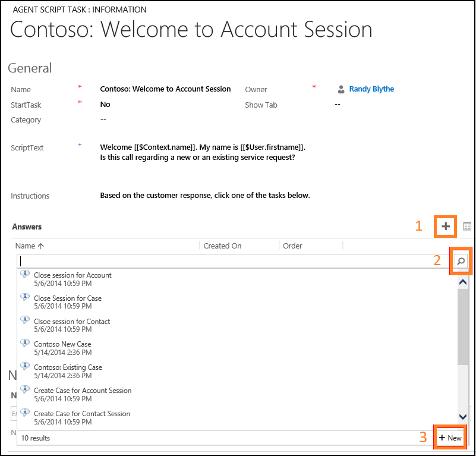This screenshot has height=456, width=476.
Task: Click the scroll up arrow in results list
Action: pyautogui.click(x=463, y=282)
